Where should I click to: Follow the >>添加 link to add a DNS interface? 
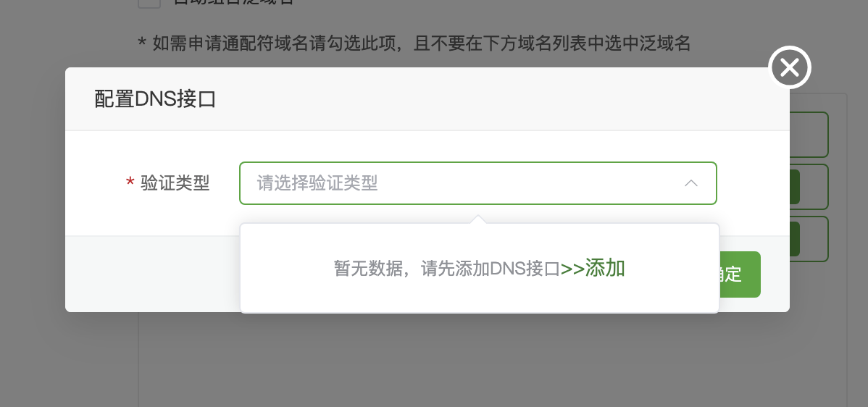(593, 268)
